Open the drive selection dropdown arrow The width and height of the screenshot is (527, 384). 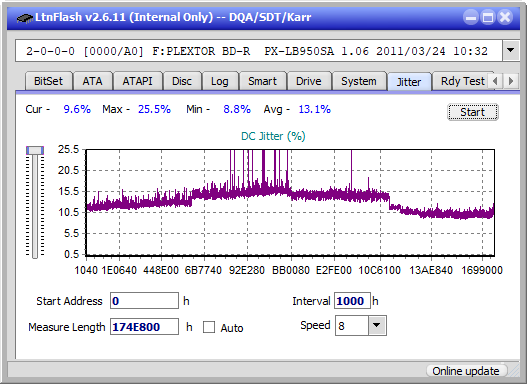[511, 51]
